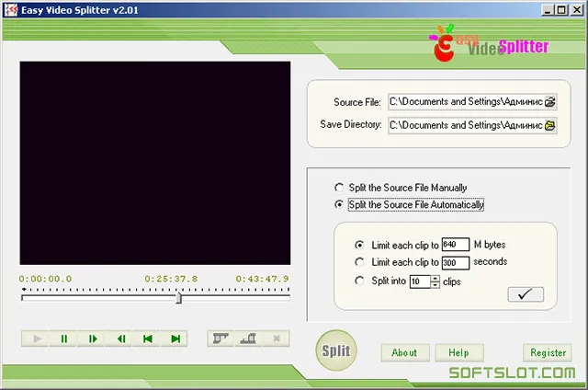Click the delete mark X icon

click(x=277, y=338)
